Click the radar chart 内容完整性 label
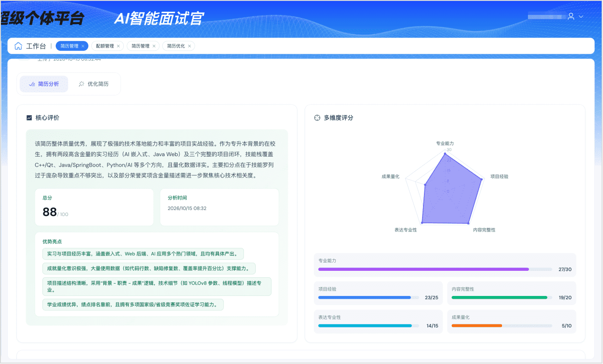The image size is (603, 364). point(484,230)
